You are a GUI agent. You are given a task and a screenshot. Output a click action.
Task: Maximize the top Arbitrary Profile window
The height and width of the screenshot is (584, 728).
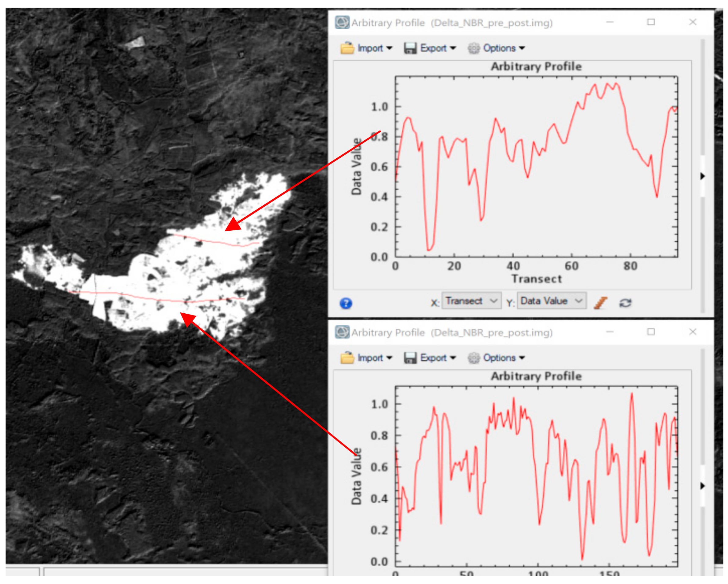point(651,22)
